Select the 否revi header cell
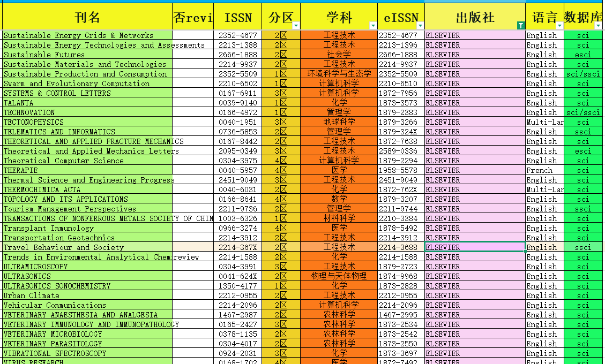Viewport: 605px width, 364px height. coord(193,17)
